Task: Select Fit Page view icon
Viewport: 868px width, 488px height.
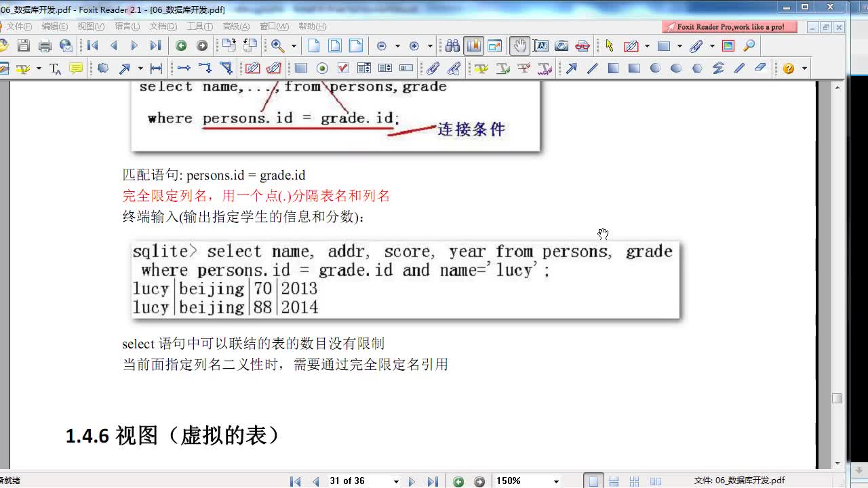Action: tap(335, 46)
